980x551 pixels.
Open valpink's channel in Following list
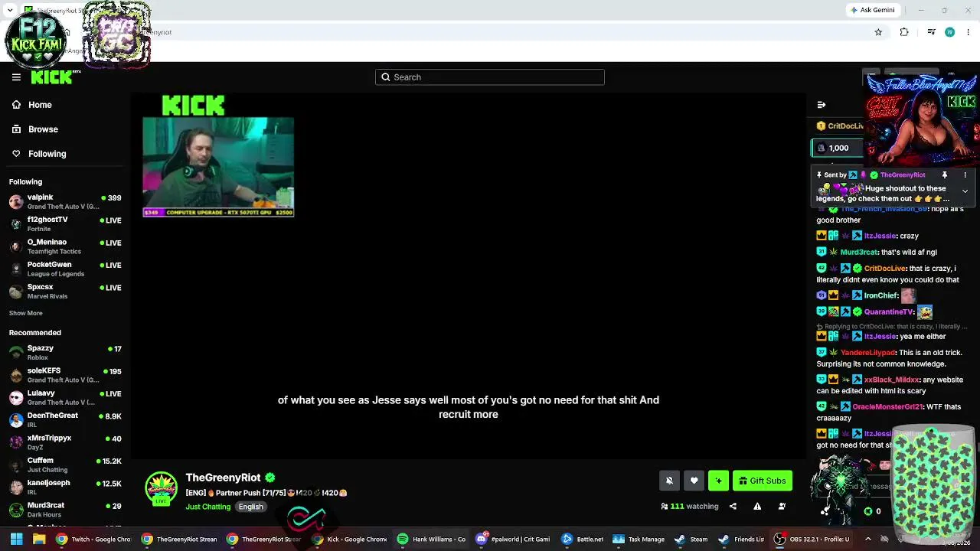click(x=65, y=202)
